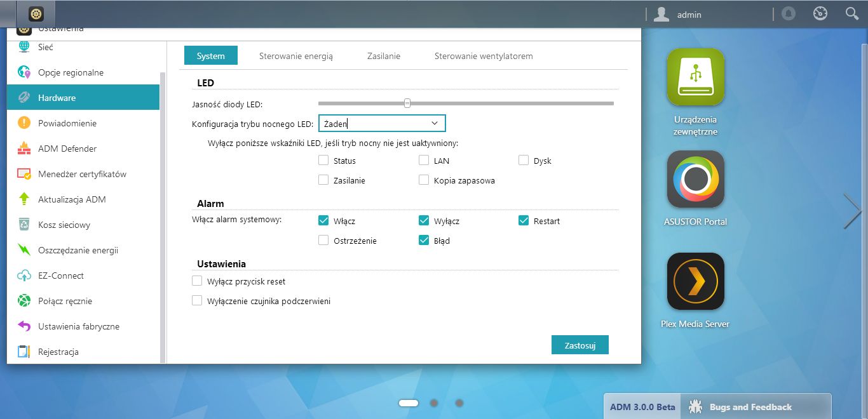
Task: Click the ADM Defender firewall icon
Action: tap(24, 149)
